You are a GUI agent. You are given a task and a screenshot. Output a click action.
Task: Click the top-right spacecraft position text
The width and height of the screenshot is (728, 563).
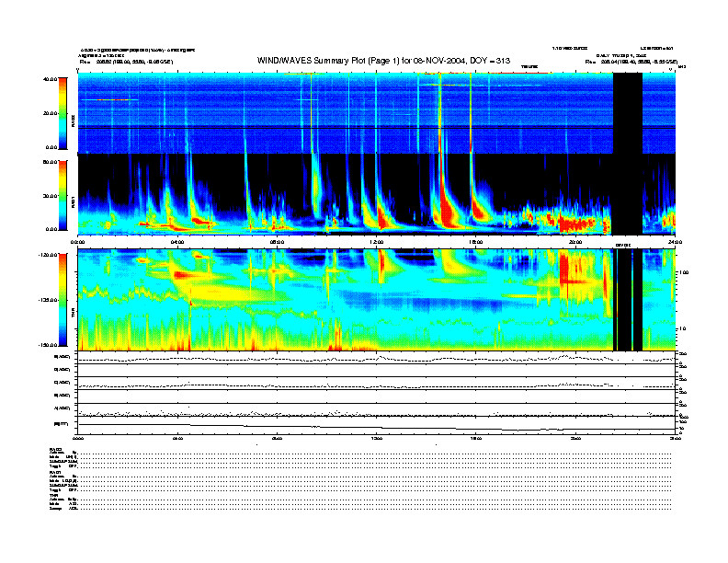point(631,62)
